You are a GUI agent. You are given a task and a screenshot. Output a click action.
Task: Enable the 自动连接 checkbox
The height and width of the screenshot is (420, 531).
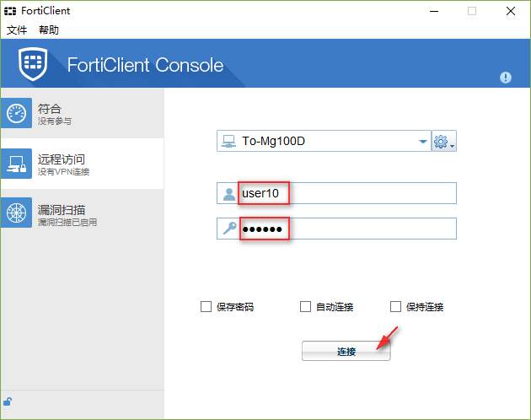pos(305,306)
